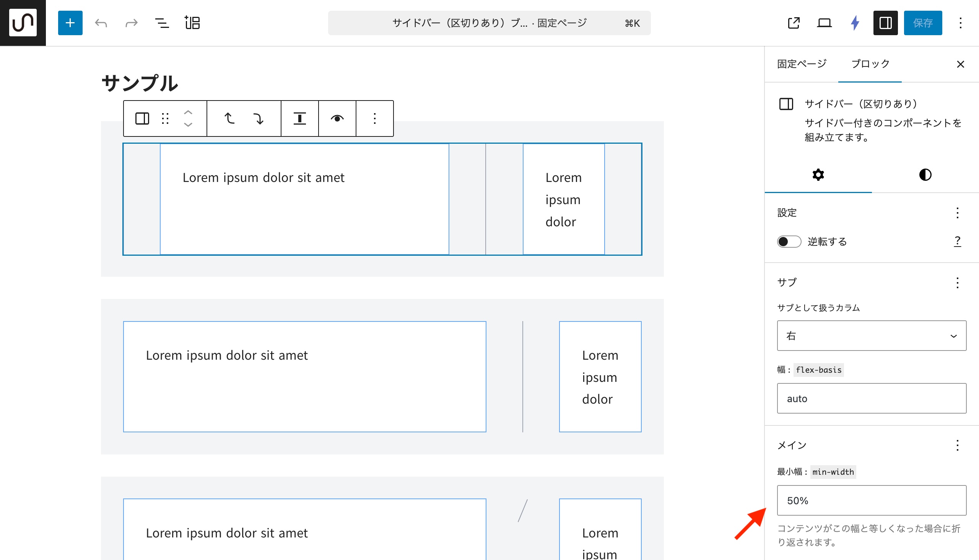979x560 pixels.
Task: Switch to the 固定ページ tab
Action: coord(802,64)
